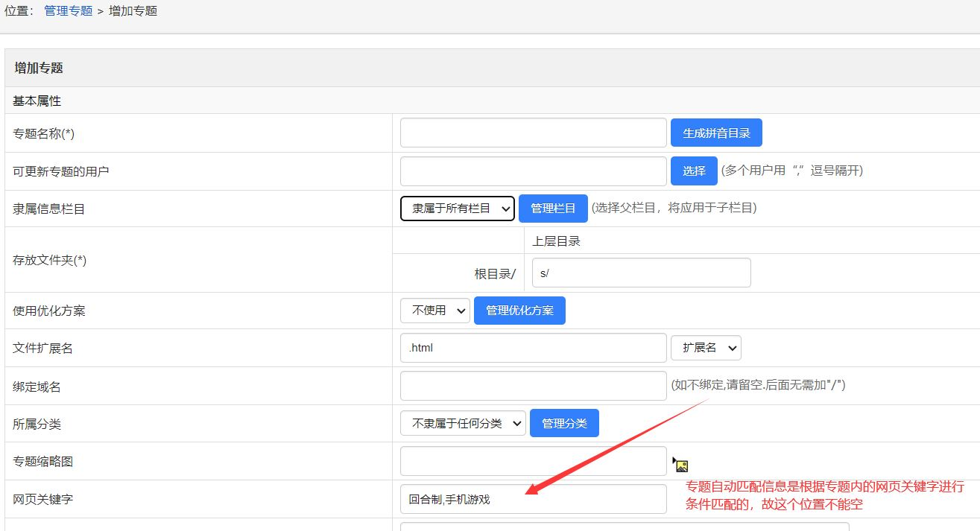Click the 绑定域名 label
The height and width of the screenshot is (531, 980).
point(37,387)
